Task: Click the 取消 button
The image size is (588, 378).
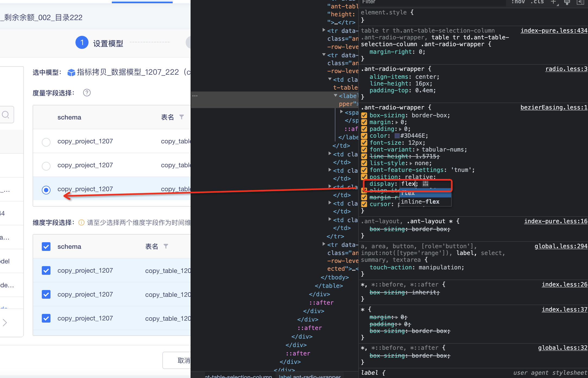Action: (x=184, y=360)
